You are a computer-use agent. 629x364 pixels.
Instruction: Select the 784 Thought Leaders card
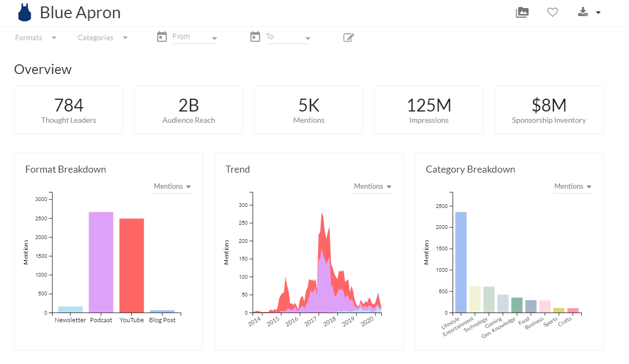(x=69, y=110)
